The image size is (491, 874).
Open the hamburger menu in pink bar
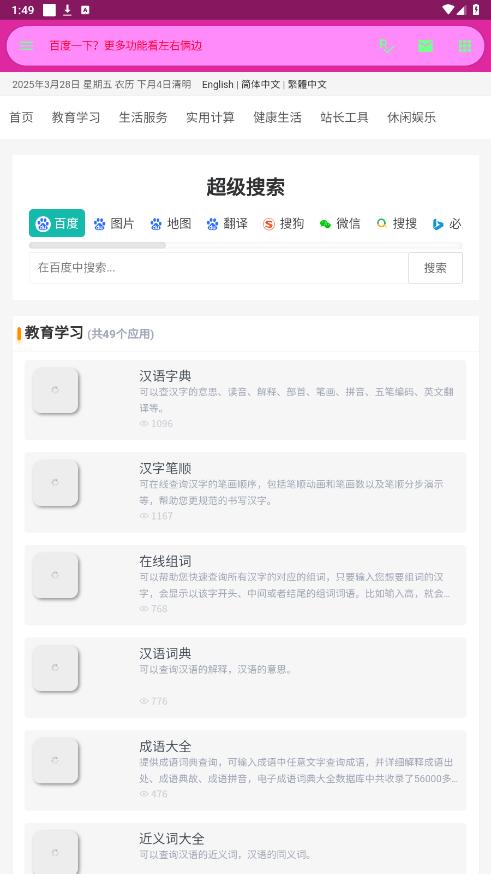pyautogui.click(x=26, y=46)
